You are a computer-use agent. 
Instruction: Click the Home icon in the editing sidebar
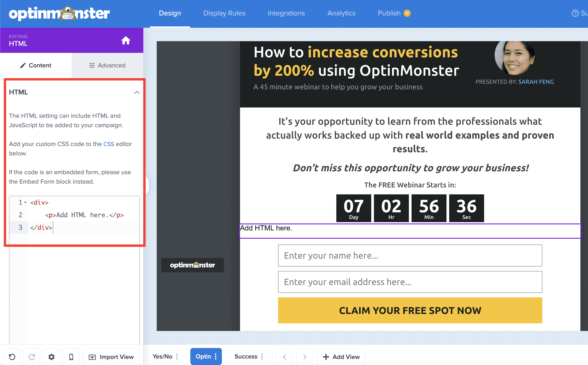pos(126,40)
